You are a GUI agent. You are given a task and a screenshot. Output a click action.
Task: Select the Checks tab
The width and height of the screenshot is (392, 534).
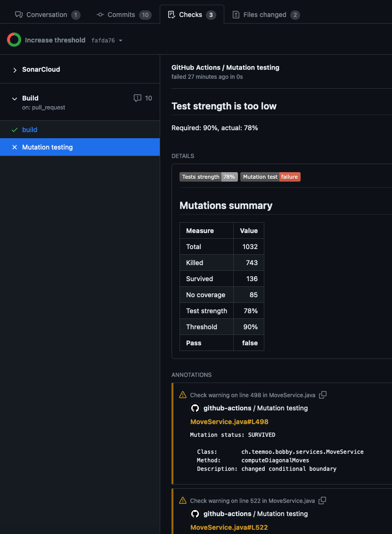pos(192,15)
